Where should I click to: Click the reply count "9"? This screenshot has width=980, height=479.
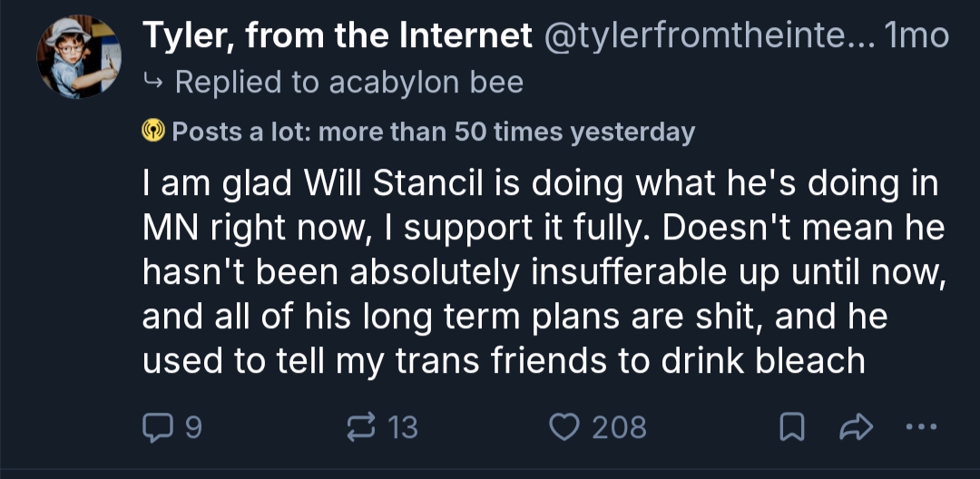[191, 426]
